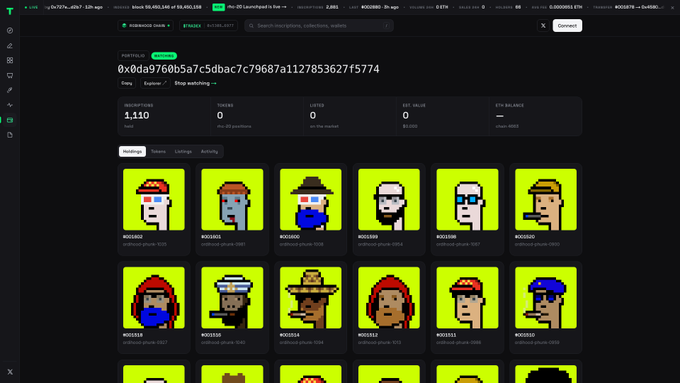This screenshot has width=680, height=383.
Task: Click Stop watching link
Action: click(195, 83)
